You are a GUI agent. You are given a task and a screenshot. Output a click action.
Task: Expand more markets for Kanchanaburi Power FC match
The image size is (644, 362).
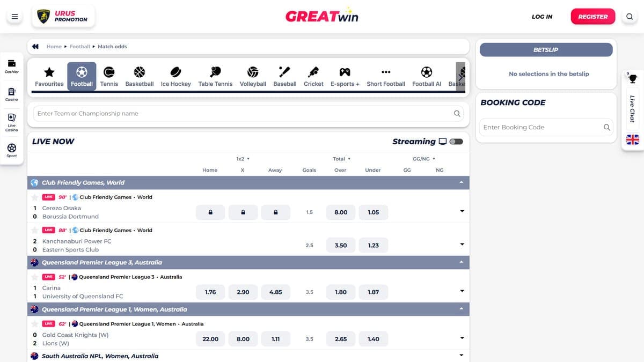(x=462, y=245)
